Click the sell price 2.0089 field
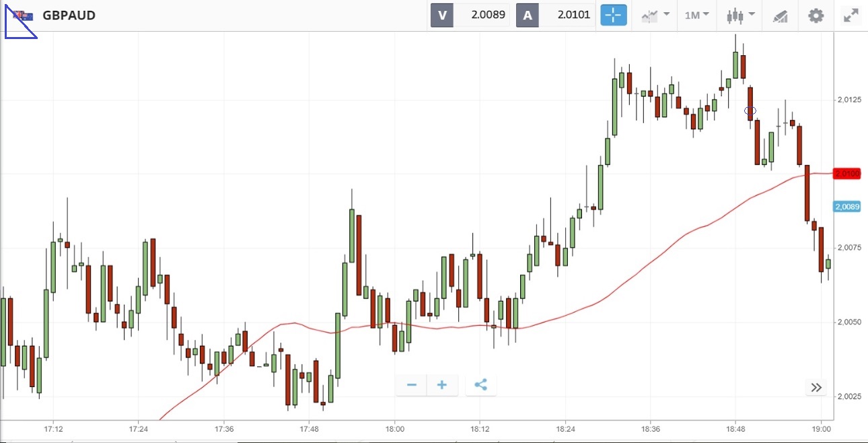The image size is (868, 443). (x=482, y=15)
